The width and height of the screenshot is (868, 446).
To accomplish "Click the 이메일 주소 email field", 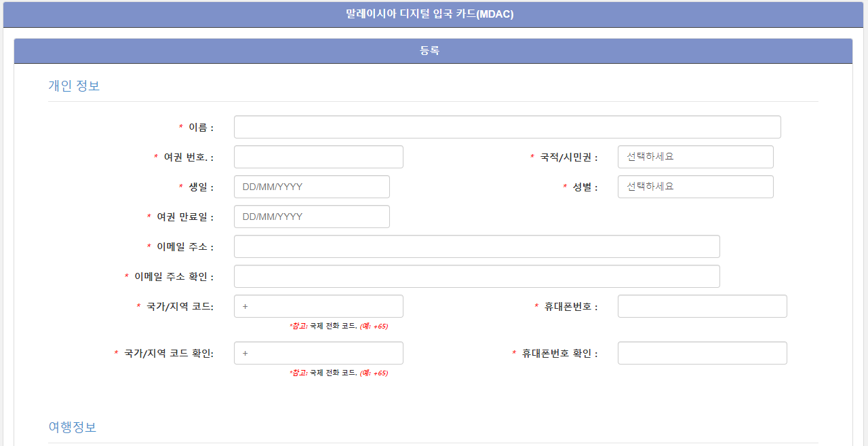I will click(476, 246).
